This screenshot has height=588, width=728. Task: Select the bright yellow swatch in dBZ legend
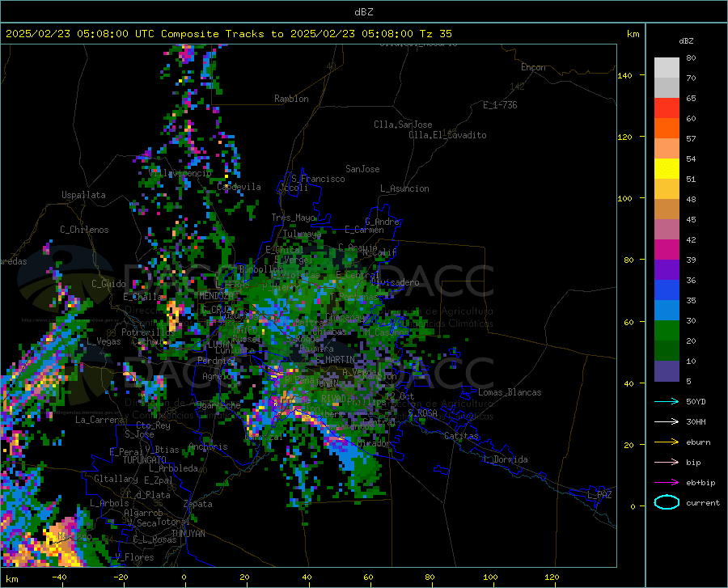[667, 169]
